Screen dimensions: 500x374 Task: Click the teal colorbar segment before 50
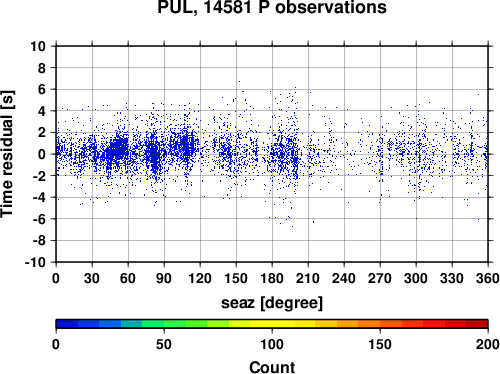point(131,324)
